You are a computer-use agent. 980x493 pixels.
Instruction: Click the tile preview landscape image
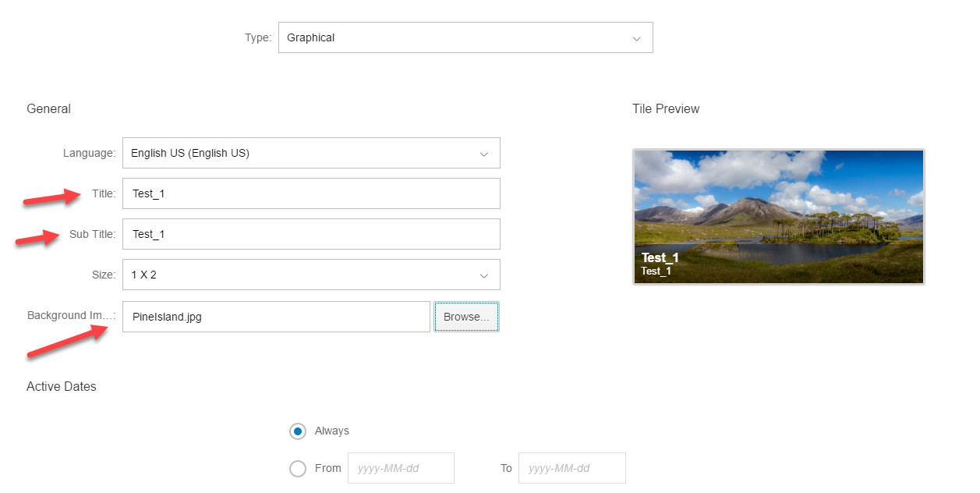click(779, 217)
